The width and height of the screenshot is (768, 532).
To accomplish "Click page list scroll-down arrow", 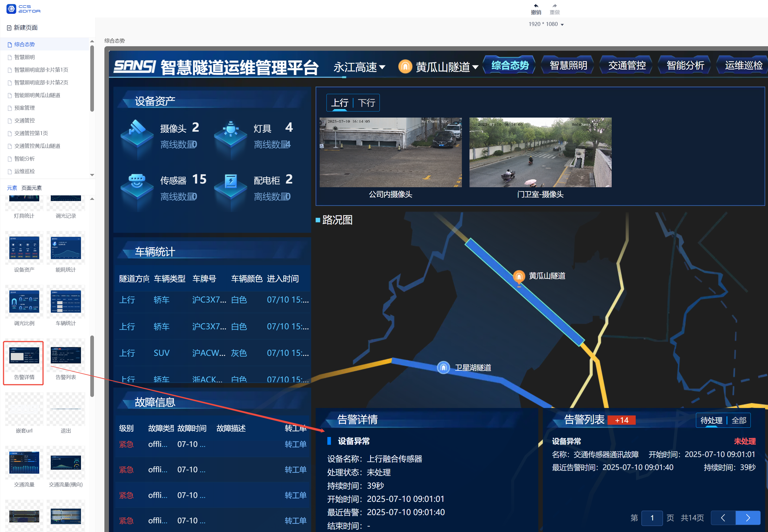I will point(92,175).
